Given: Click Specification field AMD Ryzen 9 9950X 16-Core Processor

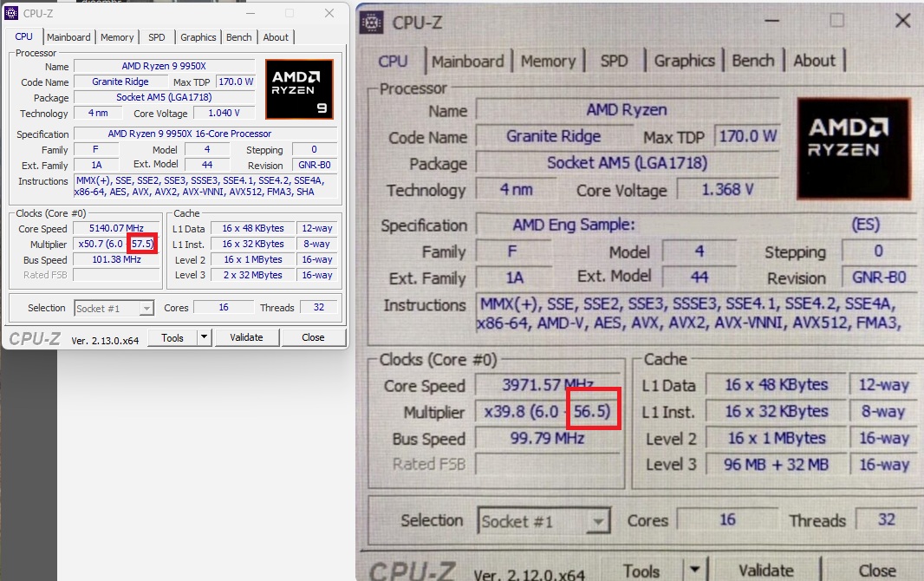Looking at the screenshot, I should (x=205, y=134).
